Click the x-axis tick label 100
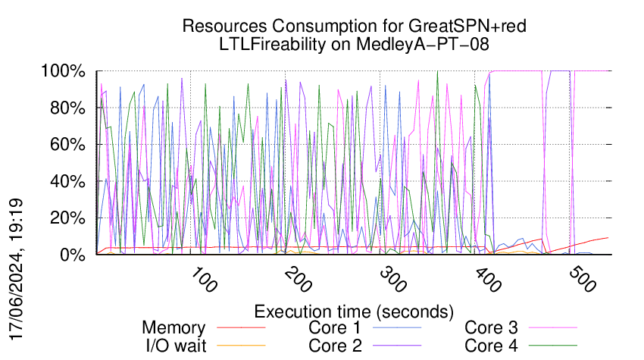This screenshot has width=644, height=360. coord(204,280)
